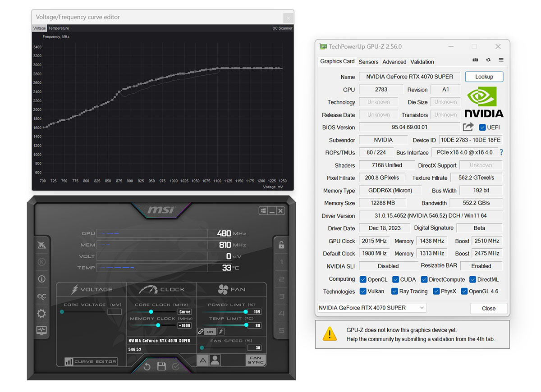Toggle the PhysX checkbox

pyautogui.click(x=436, y=292)
